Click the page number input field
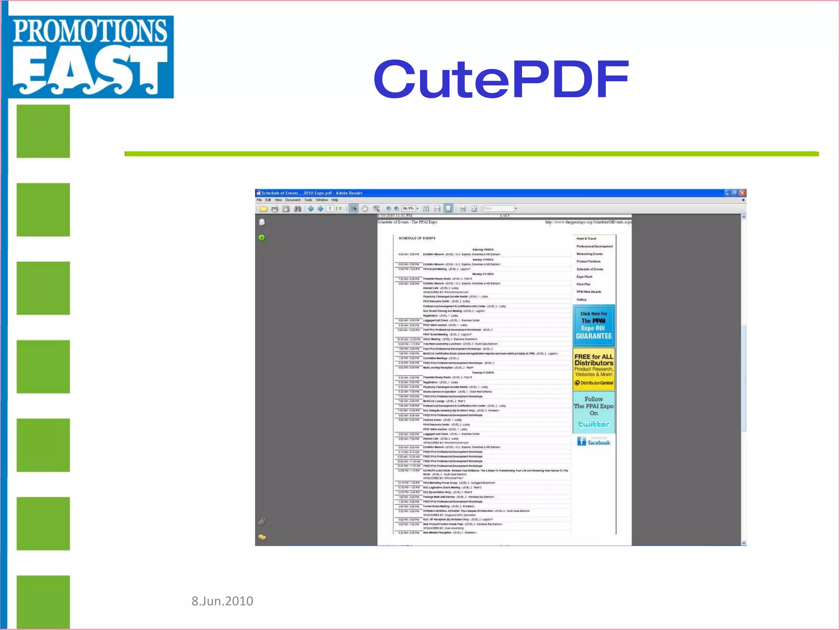Viewport: 840px width, 630px height. click(x=330, y=209)
